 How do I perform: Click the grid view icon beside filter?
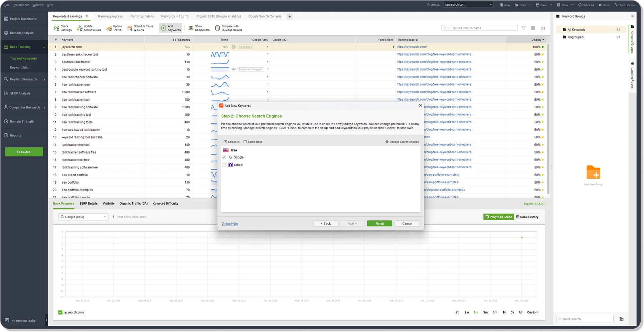533,28
